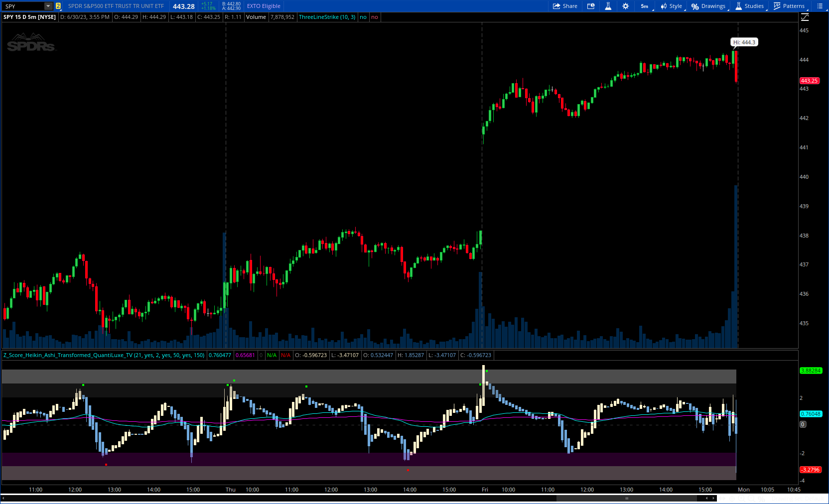The height and width of the screenshot is (504, 829).
Task: Click the SPY 15 D 5m [NYSE] header
Action: [x=29, y=17]
